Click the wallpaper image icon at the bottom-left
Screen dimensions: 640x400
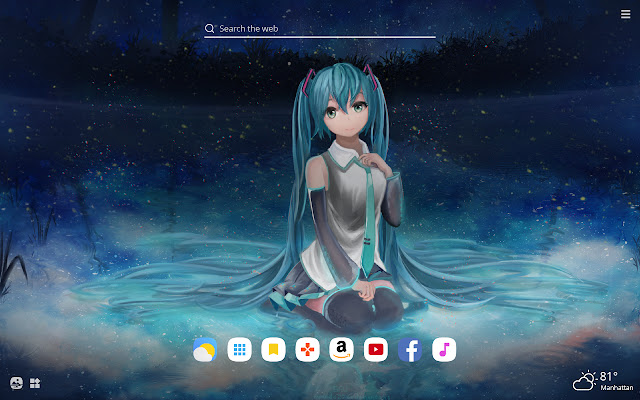pos(16,383)
